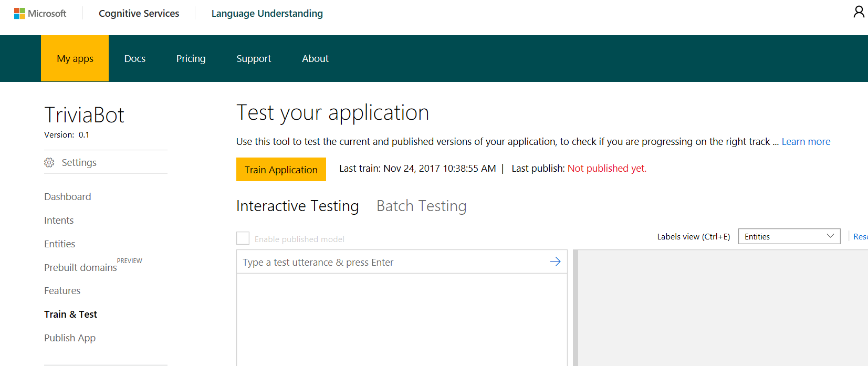The image size is (868, 366).
Task: Open the Publish App section
Action: pos(70,338)
